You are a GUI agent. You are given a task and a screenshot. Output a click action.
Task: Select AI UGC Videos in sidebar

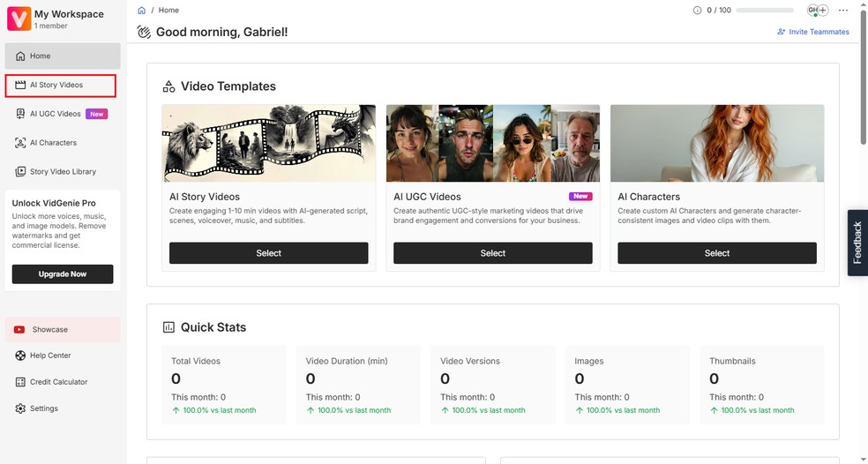point(55,114)
